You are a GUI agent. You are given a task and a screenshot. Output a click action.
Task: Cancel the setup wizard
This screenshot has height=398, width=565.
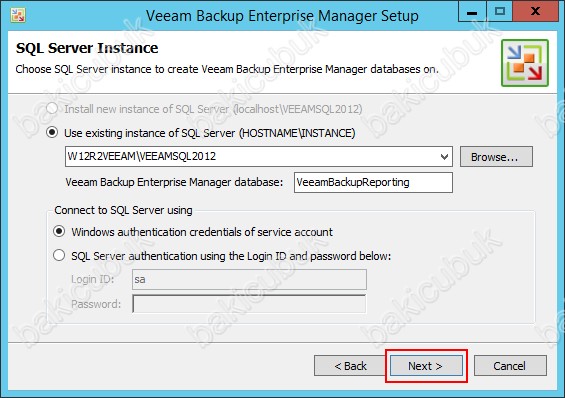coord(510,366)
